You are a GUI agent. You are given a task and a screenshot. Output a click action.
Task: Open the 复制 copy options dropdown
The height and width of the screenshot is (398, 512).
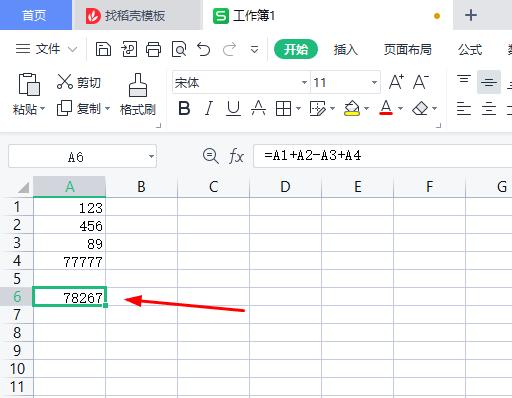pyautogui.click(x=107, y=109)
